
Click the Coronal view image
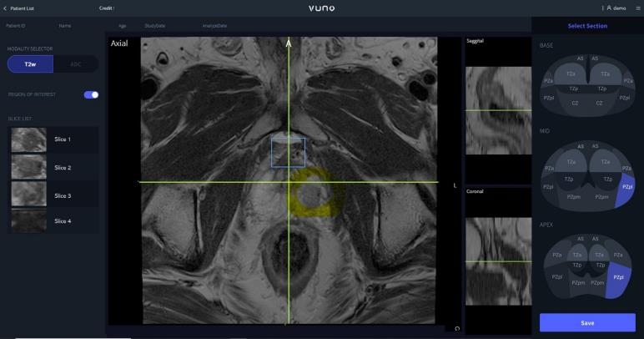[x=498, y=261]
